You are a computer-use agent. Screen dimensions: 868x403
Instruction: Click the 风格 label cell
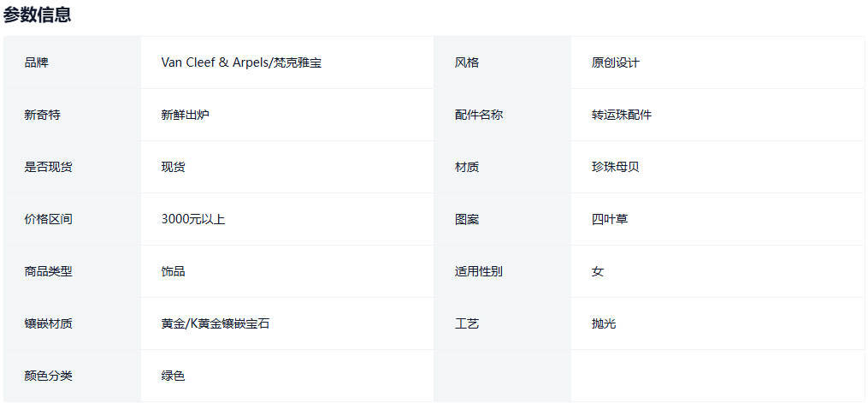[467, 62]
